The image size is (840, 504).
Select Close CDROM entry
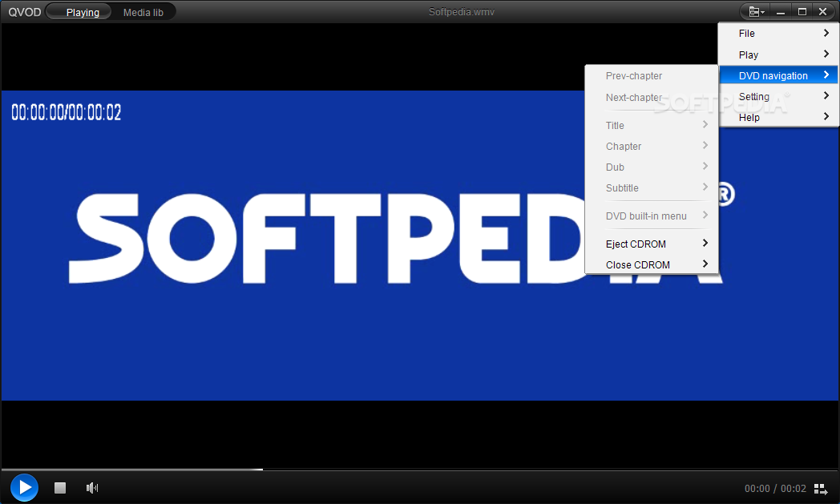tap(652, 264)
